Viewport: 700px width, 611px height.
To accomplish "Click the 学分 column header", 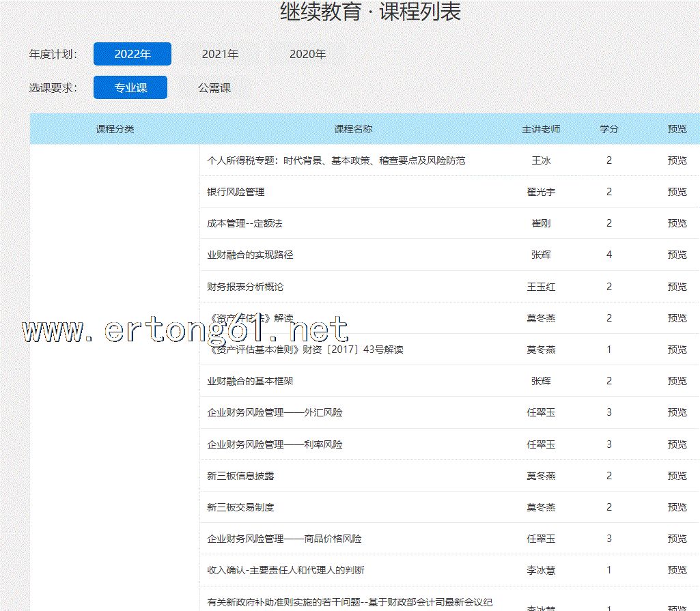I will point(609,129).
